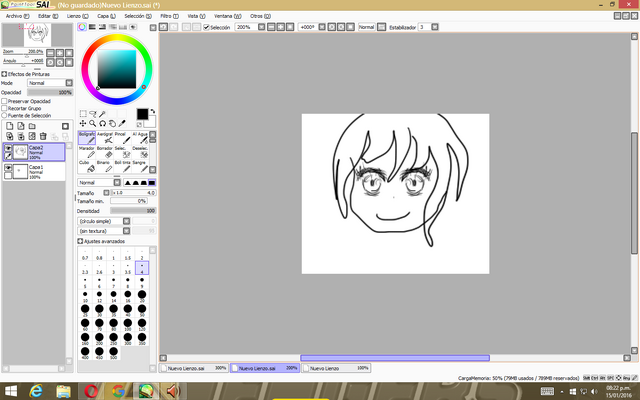Select the Aerógrafo airbrush tool
The height and width of the screenshot is (400, 640).
104,138
